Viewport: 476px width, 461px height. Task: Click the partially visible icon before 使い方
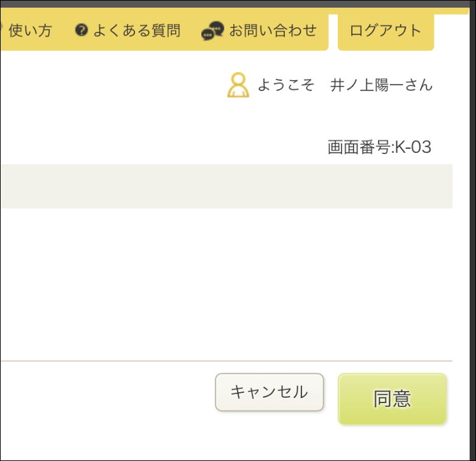click(1, 30)
